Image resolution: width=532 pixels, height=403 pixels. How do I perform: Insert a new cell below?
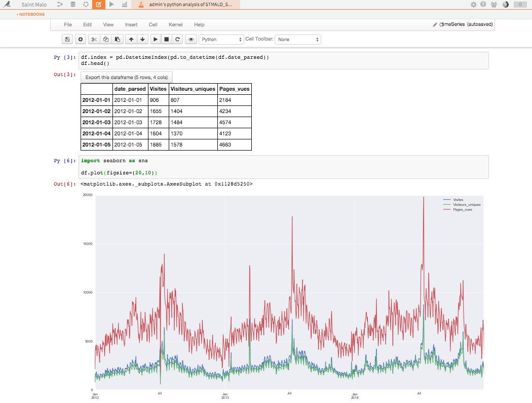[80, 39]
